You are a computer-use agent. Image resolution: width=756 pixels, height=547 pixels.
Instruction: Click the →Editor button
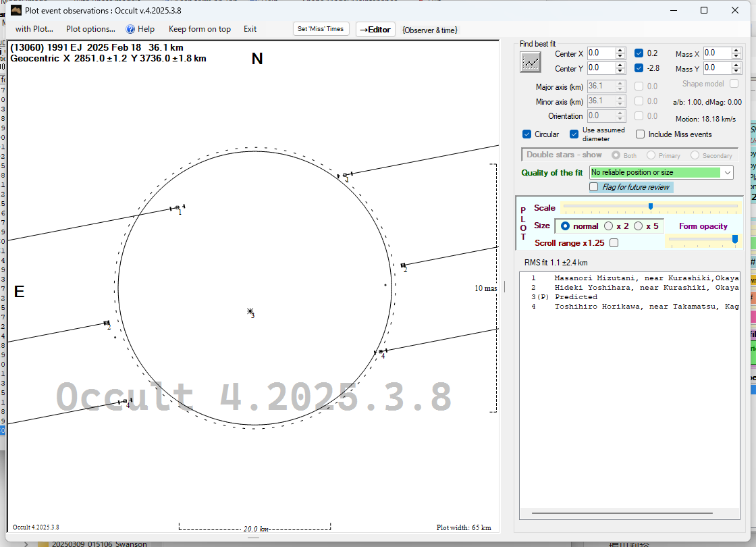point(375,29)
